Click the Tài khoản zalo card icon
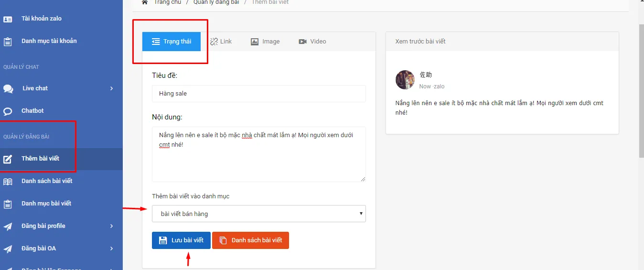The width and height of the screenshot is (644, 270). click(8, 19)
